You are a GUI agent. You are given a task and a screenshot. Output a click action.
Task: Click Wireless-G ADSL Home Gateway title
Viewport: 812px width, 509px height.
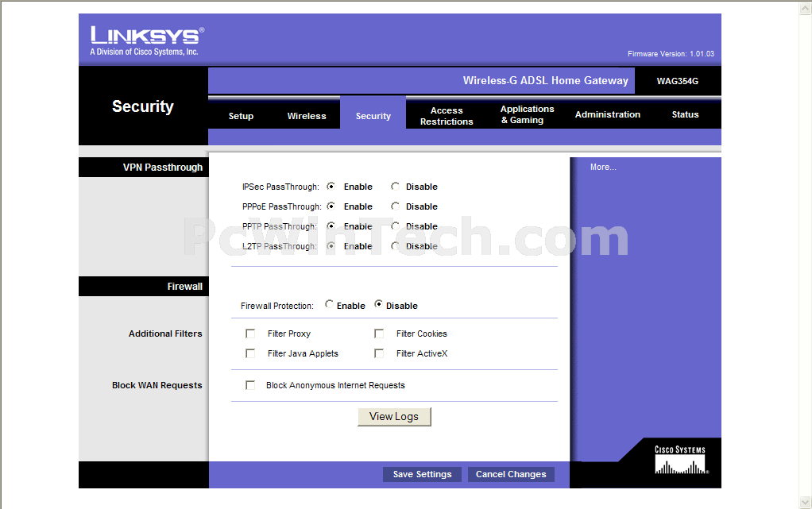click(x=545, y=81)
